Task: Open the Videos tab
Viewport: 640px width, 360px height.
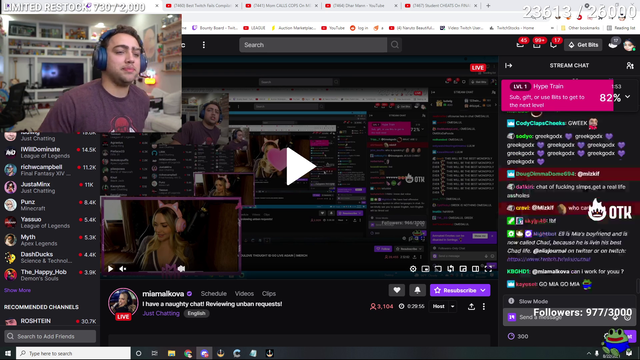Action: click(x=244, y=293)
